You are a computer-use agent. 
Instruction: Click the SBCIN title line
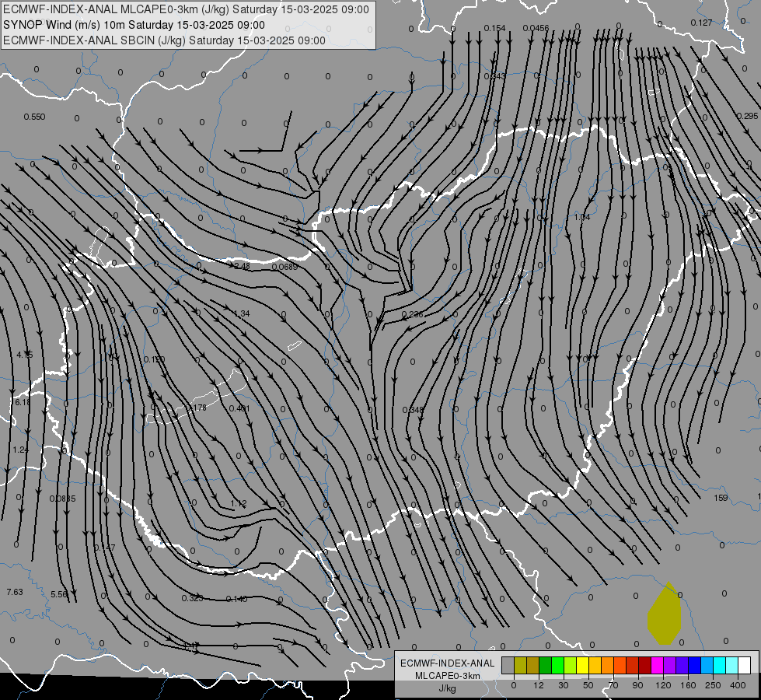[x=164, y=40]
